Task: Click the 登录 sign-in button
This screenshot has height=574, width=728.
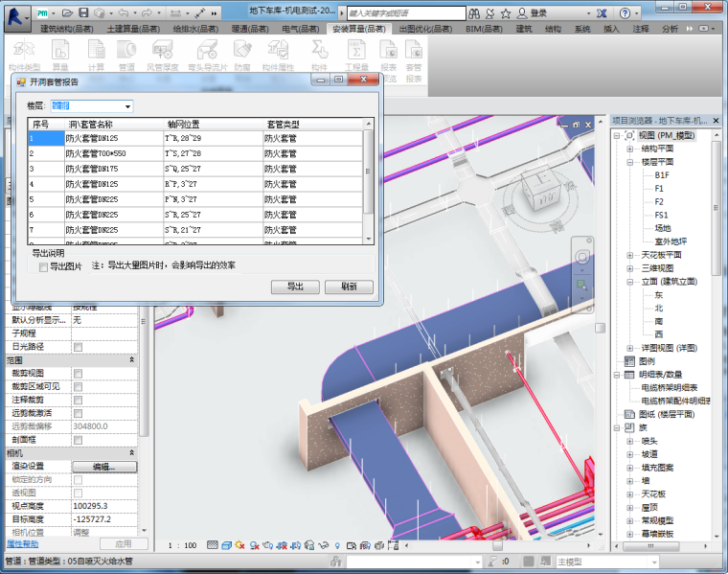Action: pyautogui.click(x=533, y=13)
